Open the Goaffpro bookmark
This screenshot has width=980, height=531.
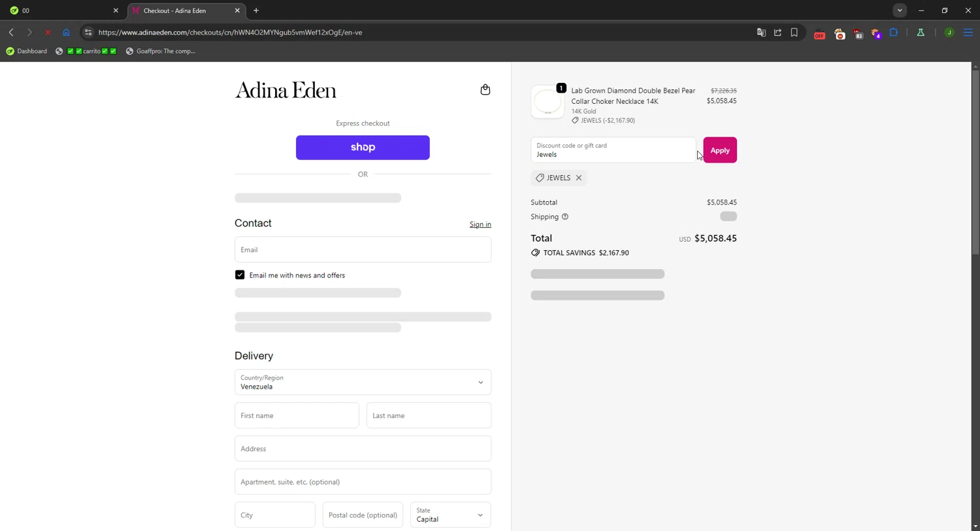(x=160, y=51)
